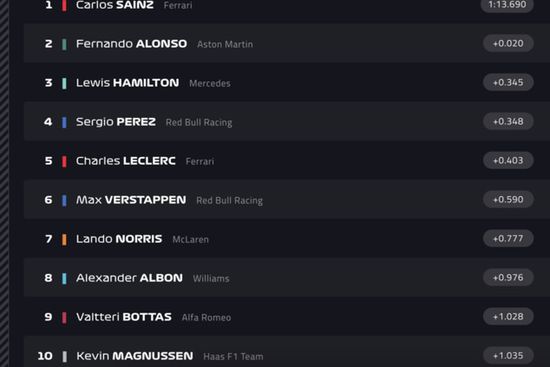This screenshot has width=550, height=367.
Task: Select Verstappen's +0.590 gap badge
Action: tap(508, 200)
